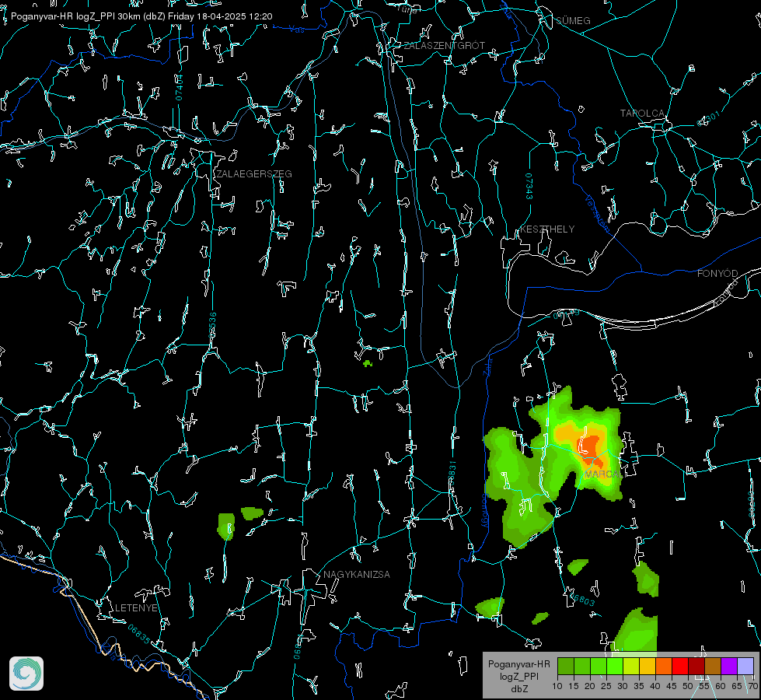Click the 55–60 dBZ brown swatch

click(713, 666)
